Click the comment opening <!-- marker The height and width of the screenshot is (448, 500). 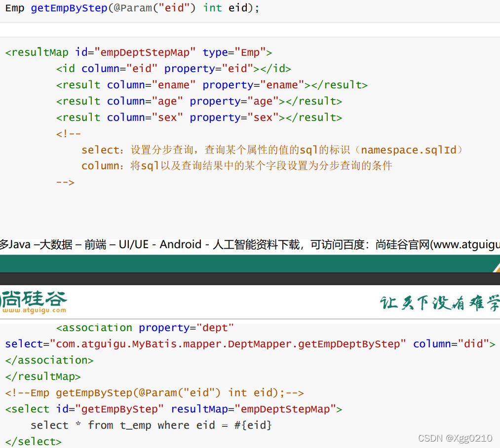69,134
